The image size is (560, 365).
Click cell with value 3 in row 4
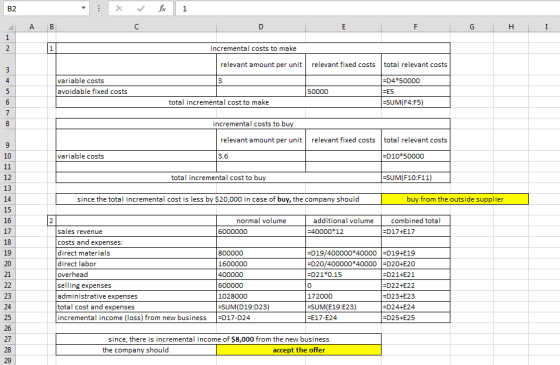(261, 81)
